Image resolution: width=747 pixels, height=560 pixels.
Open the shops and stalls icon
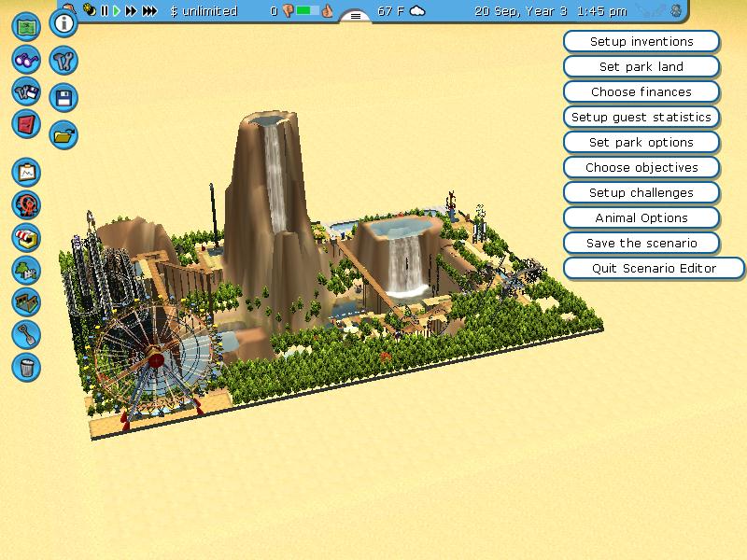point(27,237)
